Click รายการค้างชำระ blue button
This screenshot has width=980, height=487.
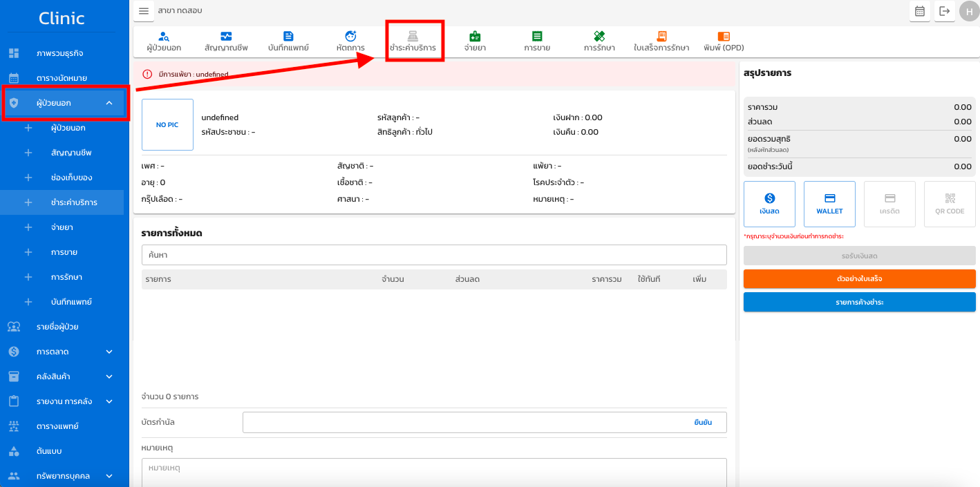[x=860, y=303]
